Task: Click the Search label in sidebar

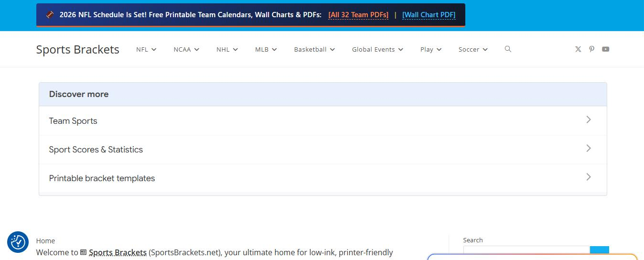Action: coord(473,240)
